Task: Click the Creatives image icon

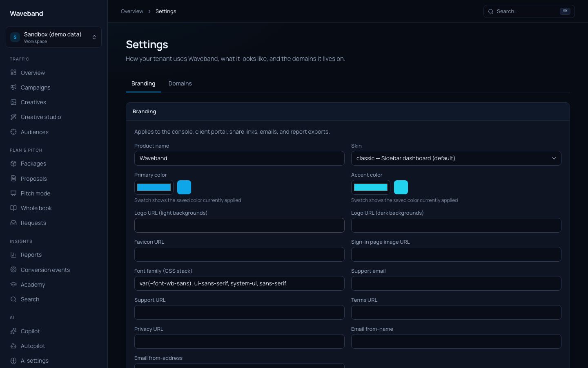Action: tap(13, 102)
